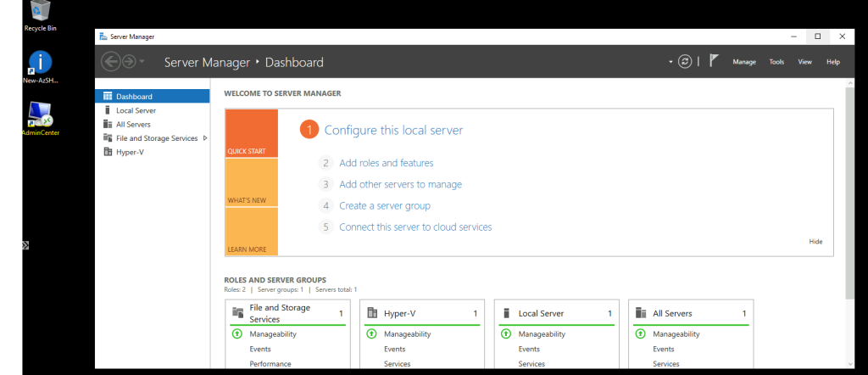Open File and Storage Services tile header
This screenshot has width=868, height=375.
(x=288, y=313)
